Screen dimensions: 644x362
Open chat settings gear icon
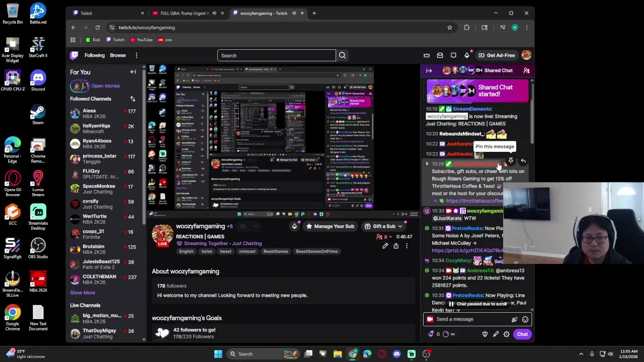(507, 334)
